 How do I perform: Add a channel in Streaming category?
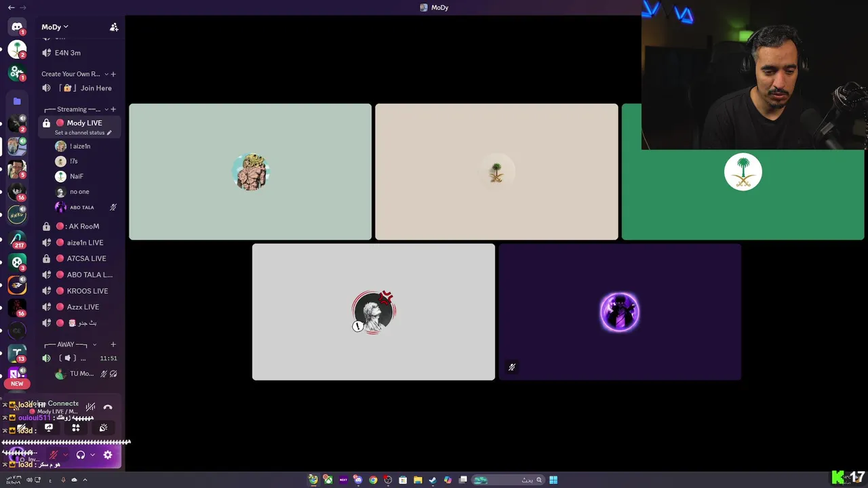coord(113,109)
